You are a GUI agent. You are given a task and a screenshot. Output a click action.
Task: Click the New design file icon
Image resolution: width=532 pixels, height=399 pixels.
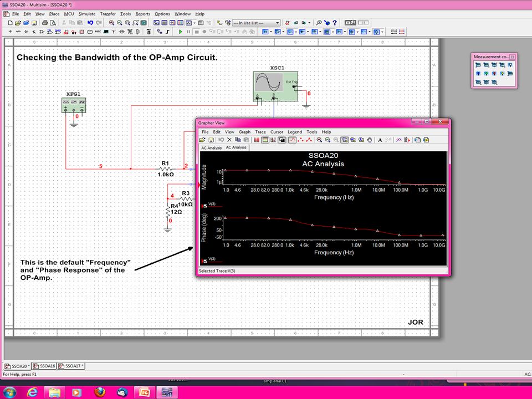click(x=10, y=23)
